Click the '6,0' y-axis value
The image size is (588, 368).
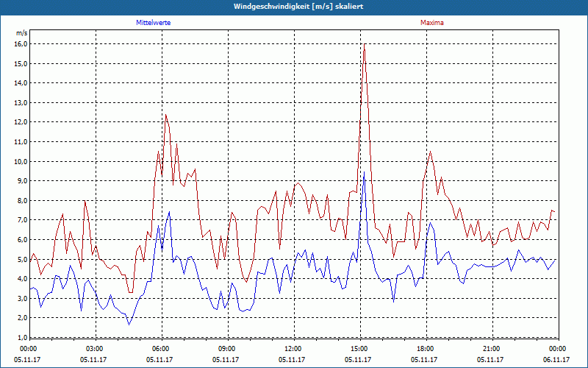(23, 240)
